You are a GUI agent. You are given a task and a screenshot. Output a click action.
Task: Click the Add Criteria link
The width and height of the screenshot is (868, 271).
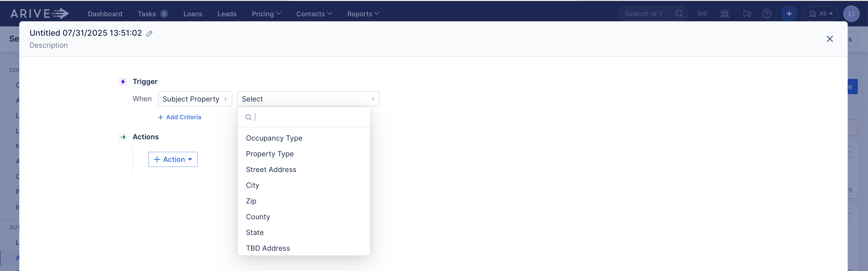(179, 117)
